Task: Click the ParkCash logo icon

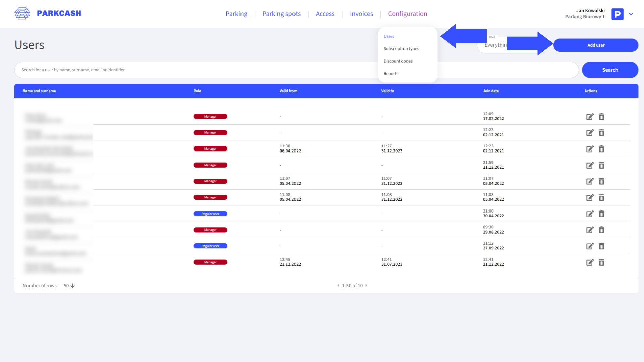Action: coord(22,13)
